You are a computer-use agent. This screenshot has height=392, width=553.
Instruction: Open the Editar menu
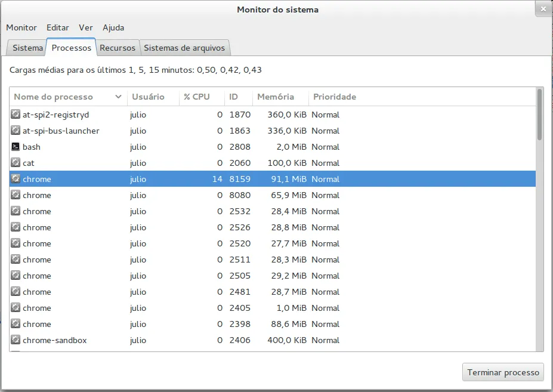(58, 27)
